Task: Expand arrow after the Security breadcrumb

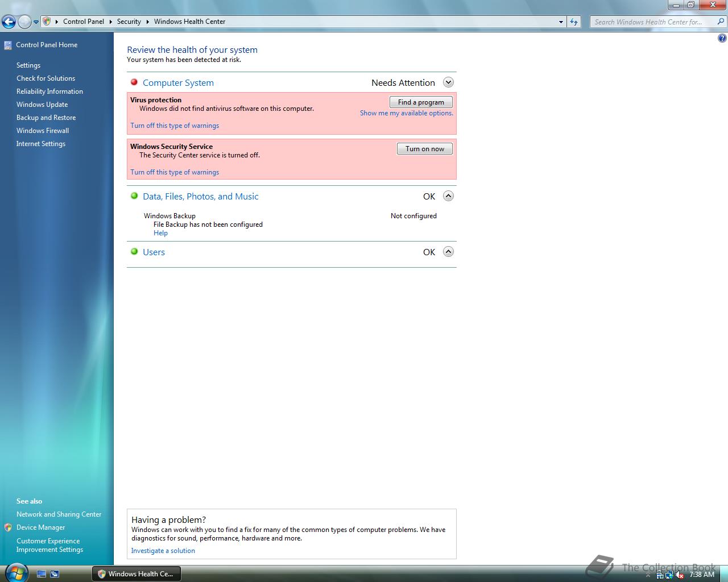Action: (147, 22)
